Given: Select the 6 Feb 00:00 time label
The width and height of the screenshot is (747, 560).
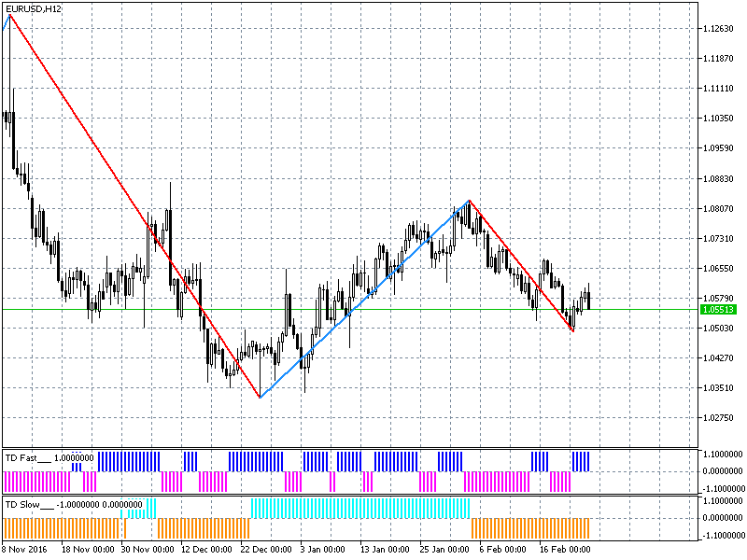Looking at the screenshot, I should tap(502, 550).
